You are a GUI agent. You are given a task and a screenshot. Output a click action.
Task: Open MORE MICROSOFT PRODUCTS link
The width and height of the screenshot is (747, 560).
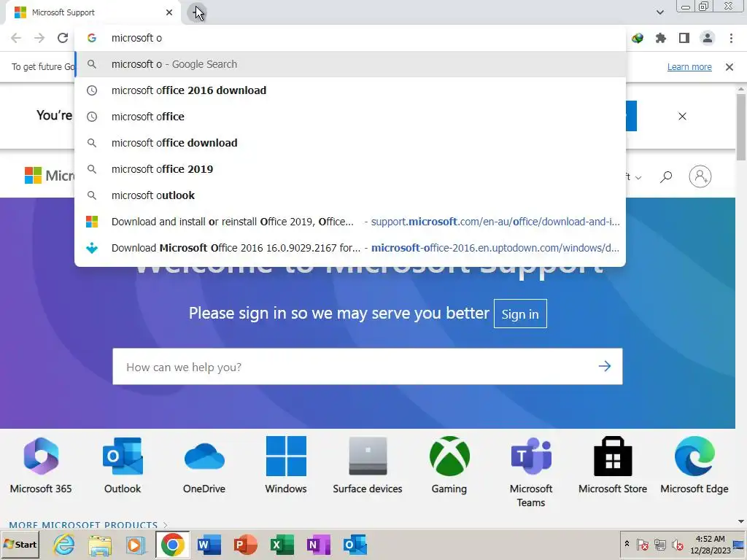click(88, 525)
